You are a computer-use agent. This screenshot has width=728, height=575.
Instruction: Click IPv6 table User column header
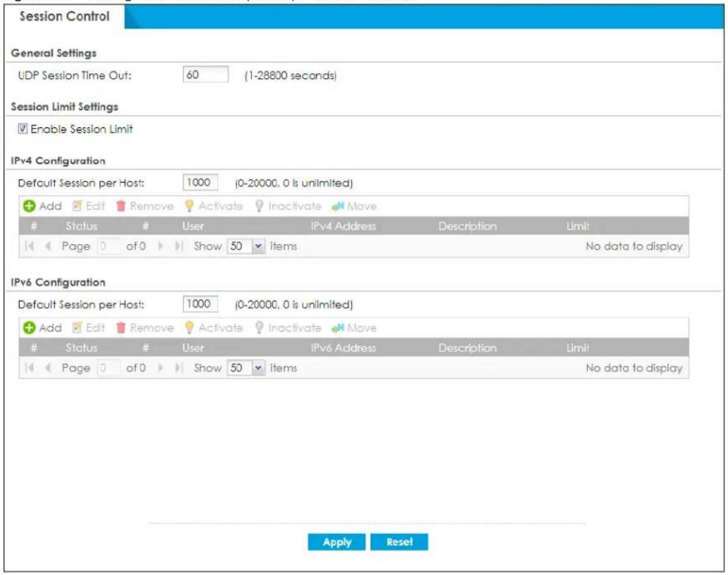click(x=192, y=347)
